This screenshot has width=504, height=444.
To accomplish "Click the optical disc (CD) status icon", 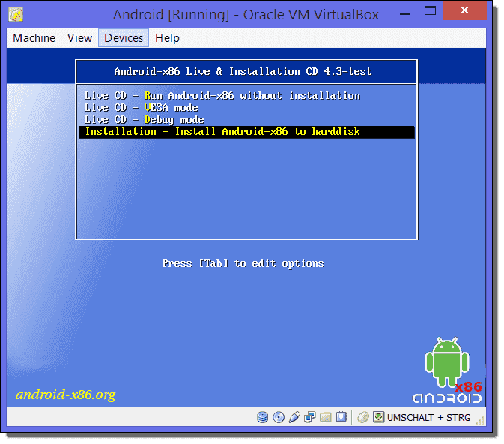I will click(x=279, y=417).
